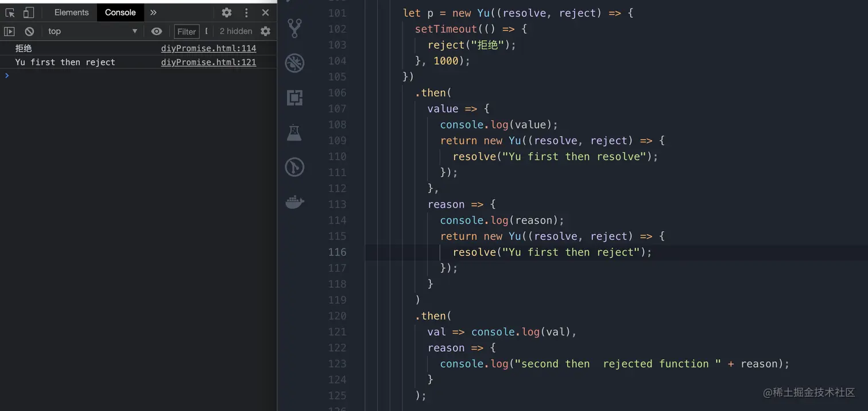Image resolution: width=868 pixels, height=411 pixels.
Task: Click line number 116 in the gutter
Action: [x=337, y=252]
